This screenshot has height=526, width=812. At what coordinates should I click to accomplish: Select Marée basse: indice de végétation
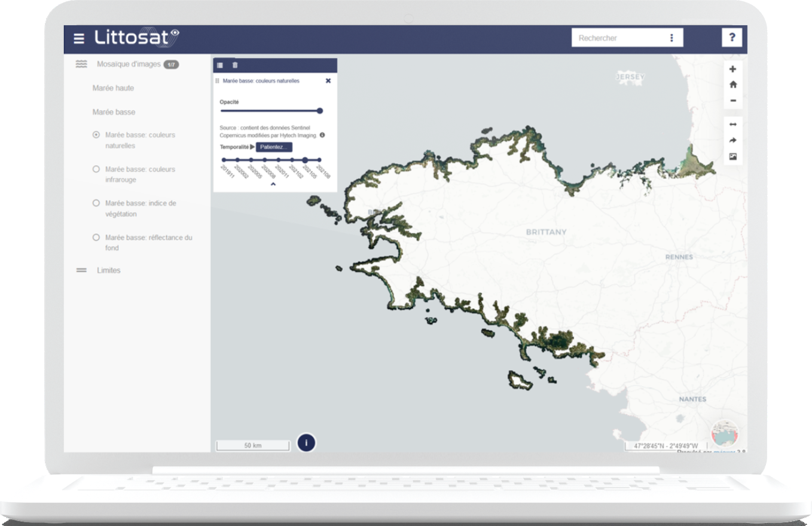pyautogui.click(x=96, y=203)
